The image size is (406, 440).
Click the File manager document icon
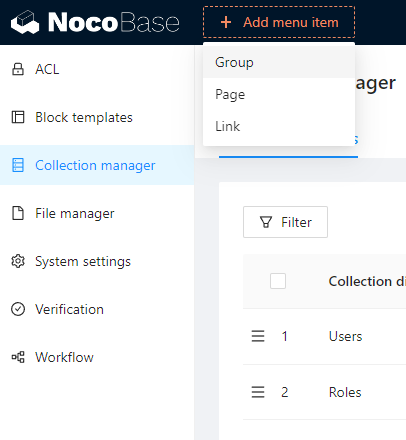coord(18,213)
